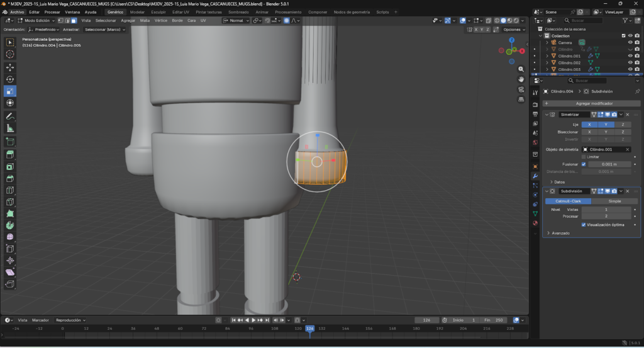Click the Agregar modificador button
644x348 pixels.
point(594,103)
